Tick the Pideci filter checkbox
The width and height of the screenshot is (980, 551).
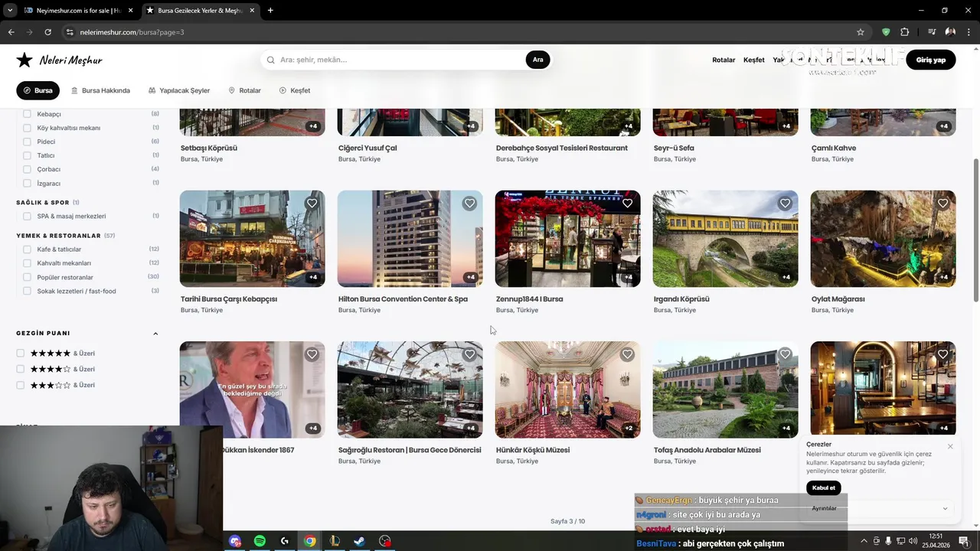27,142
